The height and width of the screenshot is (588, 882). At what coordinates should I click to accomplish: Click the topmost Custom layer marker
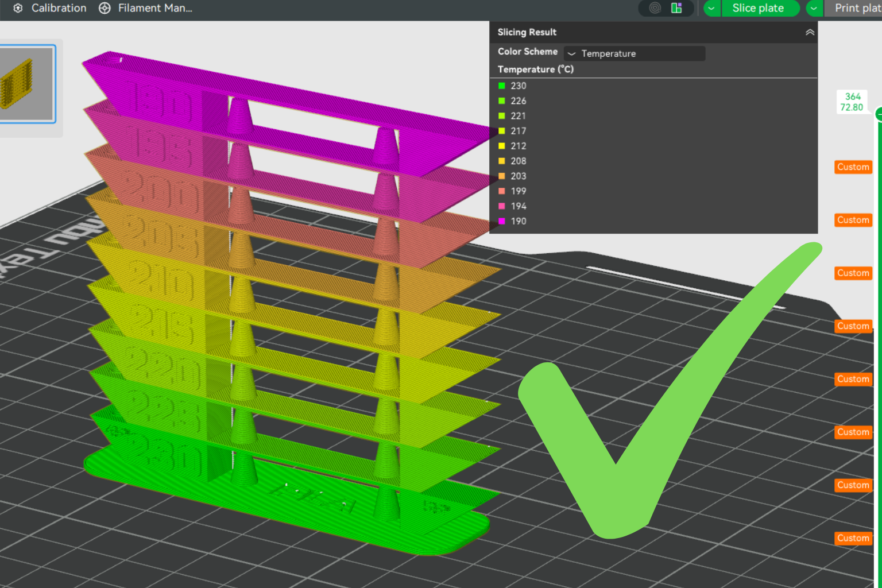click(853, 167)
